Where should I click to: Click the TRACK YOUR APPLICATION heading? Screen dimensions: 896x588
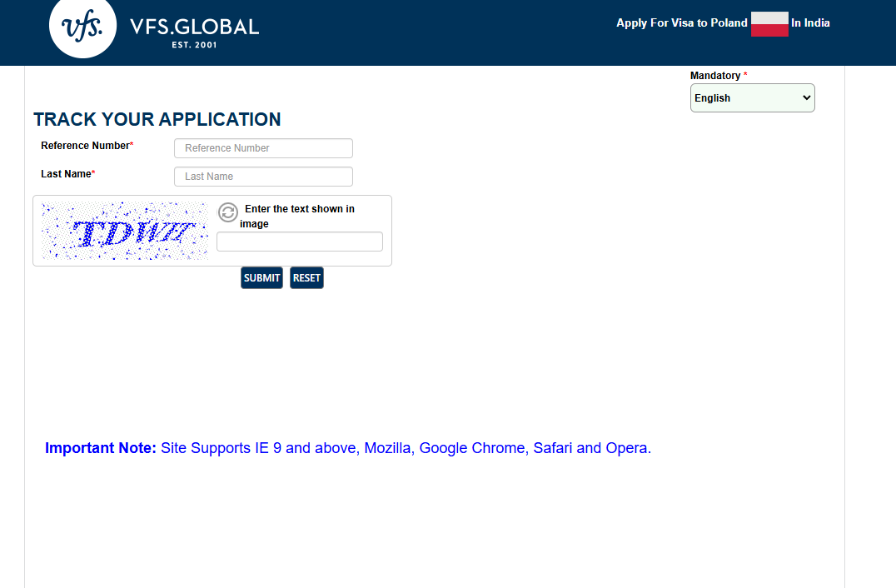pyautogui.click(x=157, y=119)
